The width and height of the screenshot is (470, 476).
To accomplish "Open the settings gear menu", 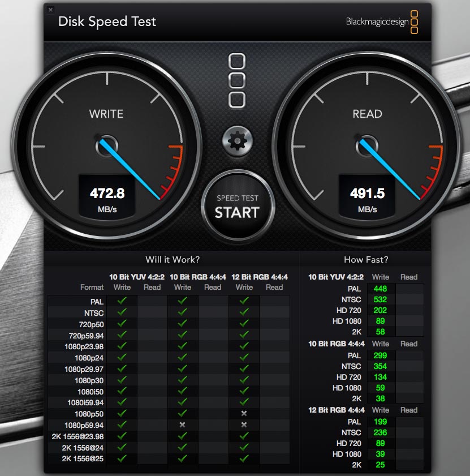I will coord(237,141).
